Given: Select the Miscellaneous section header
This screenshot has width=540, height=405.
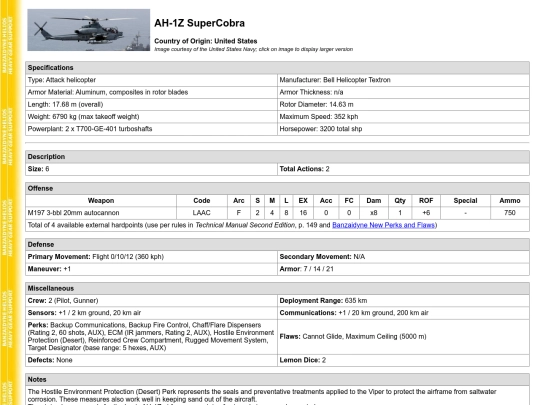Looking at the screenshot, I should pos(277,289).
